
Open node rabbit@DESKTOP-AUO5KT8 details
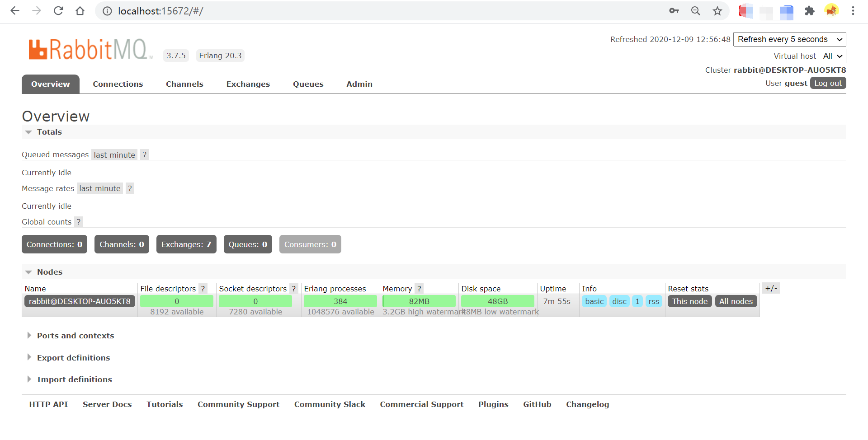[80, 301]
